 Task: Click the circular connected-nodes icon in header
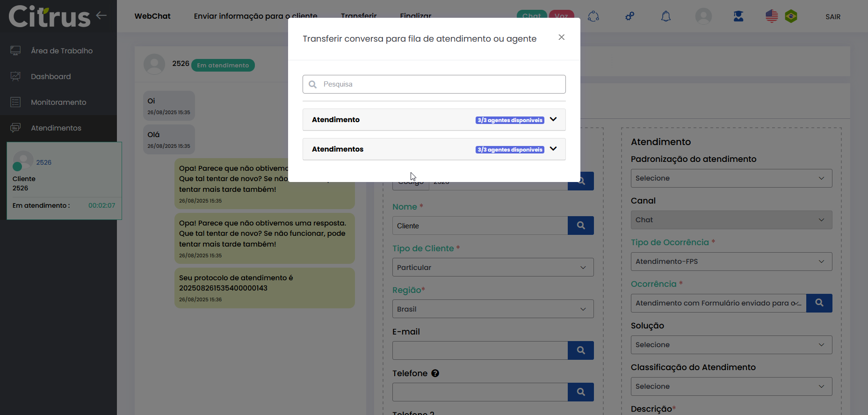click(x=593, y=16)
